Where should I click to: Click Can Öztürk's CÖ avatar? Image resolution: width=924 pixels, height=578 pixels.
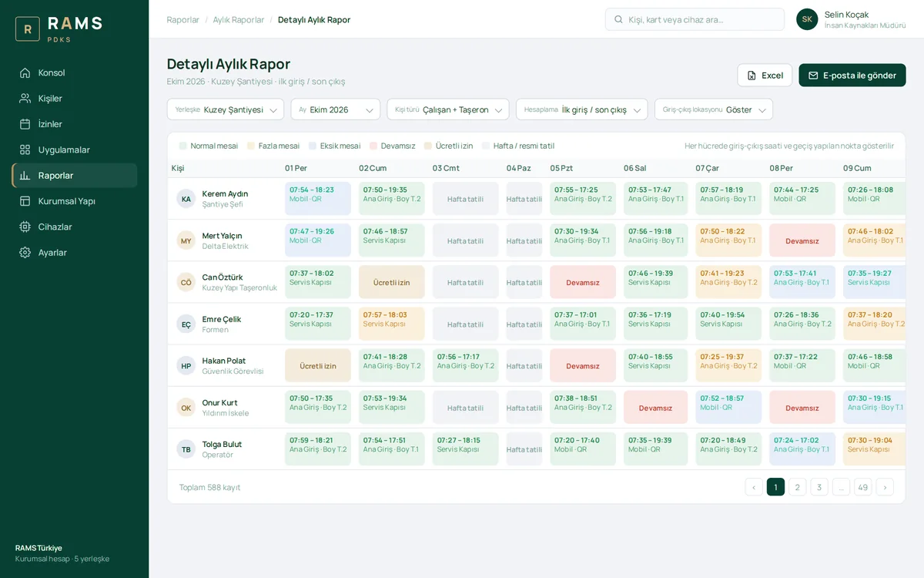point(186,282)
